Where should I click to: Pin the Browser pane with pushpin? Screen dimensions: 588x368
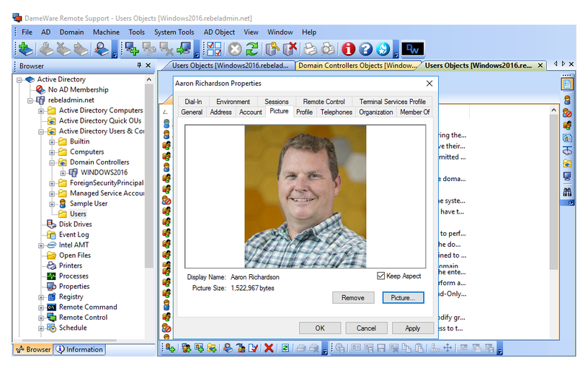click(139, 66)
